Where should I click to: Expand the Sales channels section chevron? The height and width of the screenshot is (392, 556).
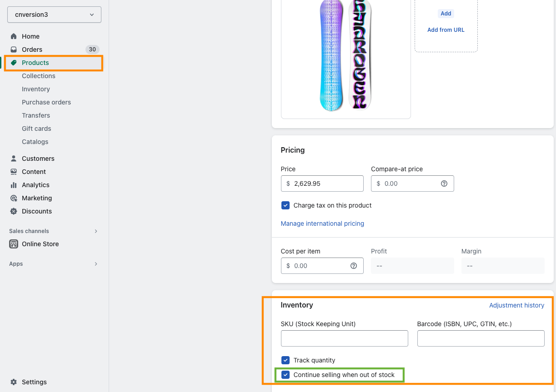point(96,231)
